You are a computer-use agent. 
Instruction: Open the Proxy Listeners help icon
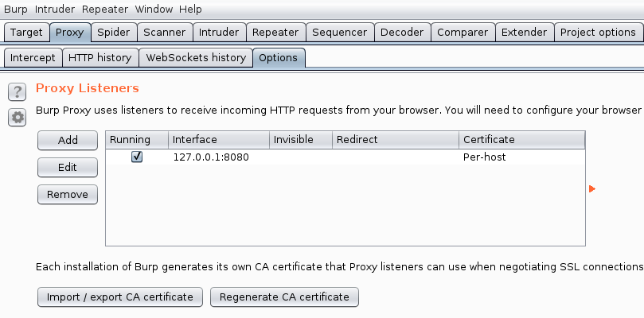[17, 92]
